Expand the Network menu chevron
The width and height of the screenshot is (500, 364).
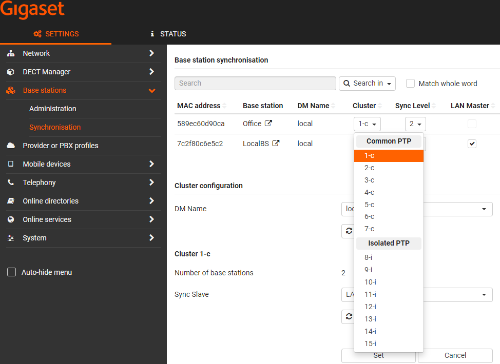pos(152,53)
